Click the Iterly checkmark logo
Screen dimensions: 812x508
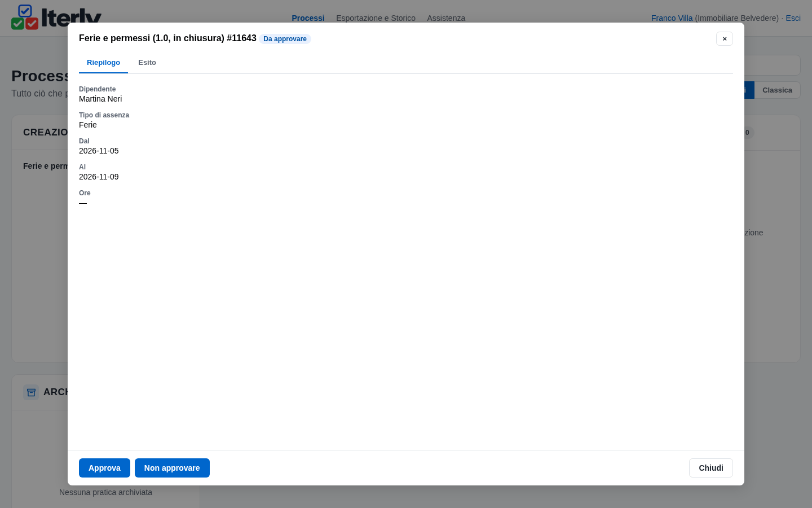(x=25, y=17)
